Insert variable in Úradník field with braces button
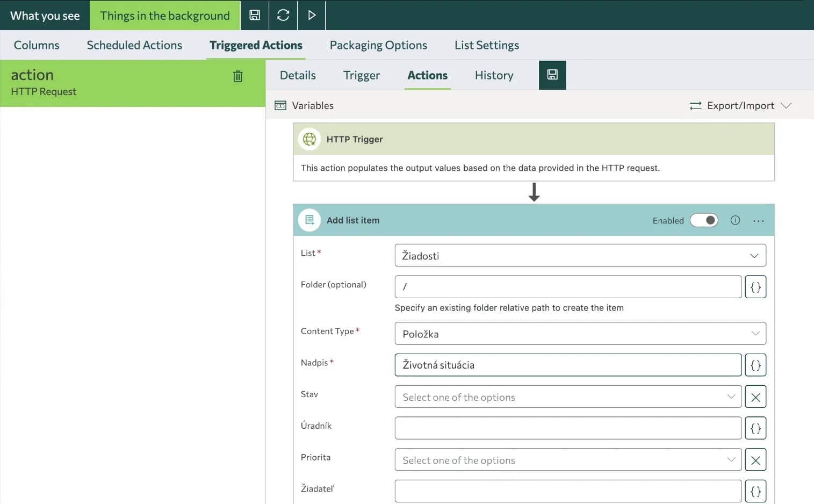 [755, 429]
